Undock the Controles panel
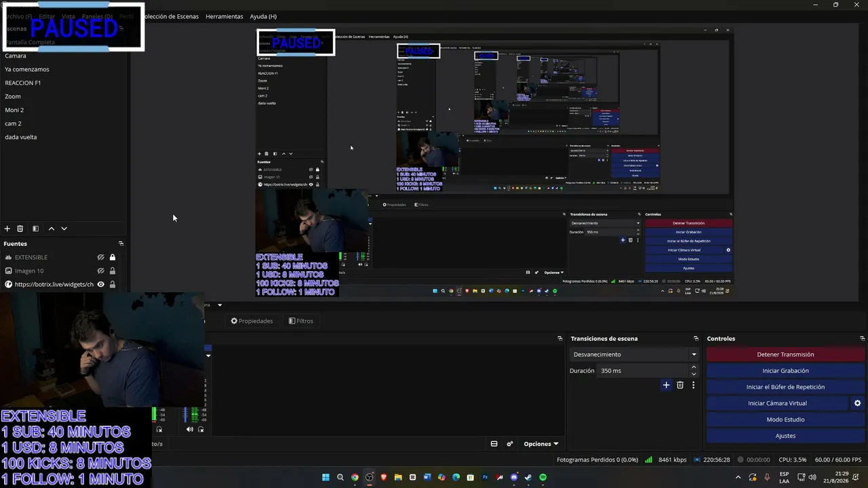The height and width of the screenshot is (488, 868). pos(862,338)
